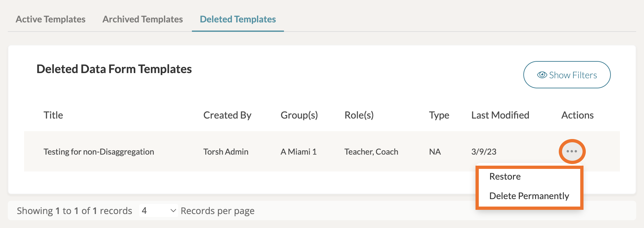Click the chevron arrow beside the 4 value

pos(173,211)
